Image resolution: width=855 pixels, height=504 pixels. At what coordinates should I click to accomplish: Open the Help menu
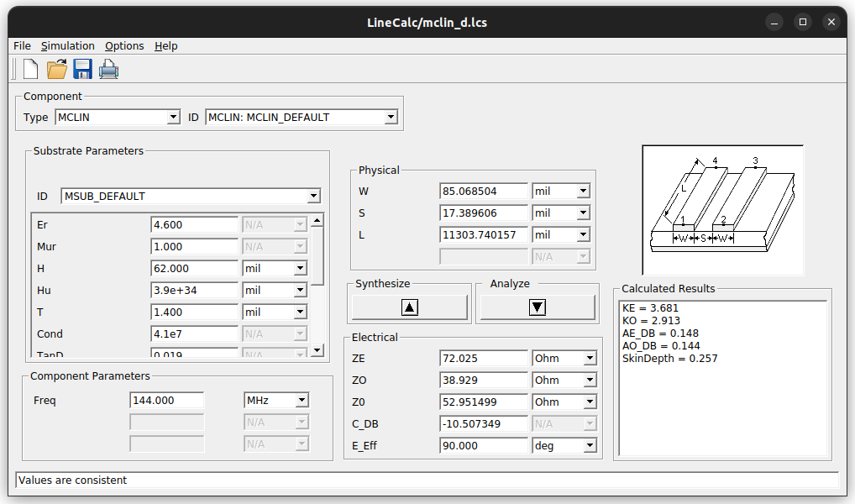165,46
